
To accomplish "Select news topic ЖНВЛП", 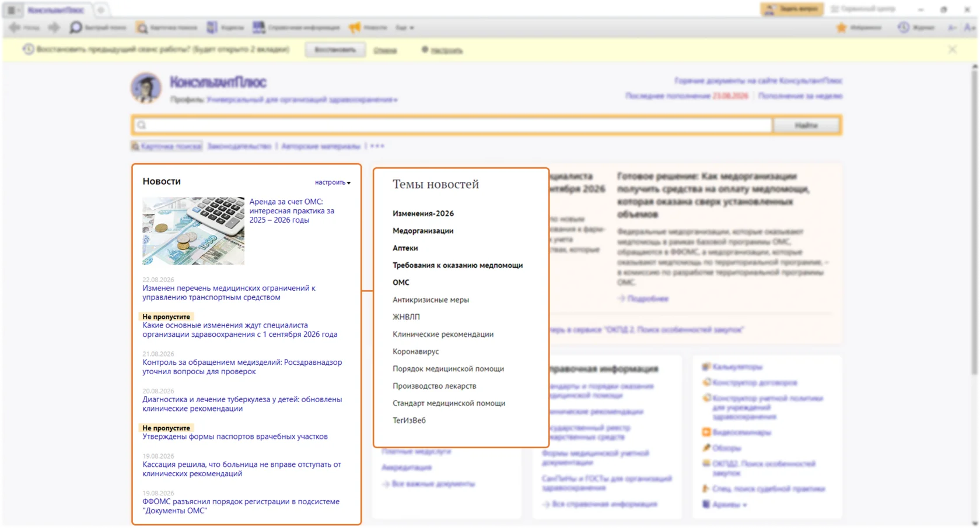I will tap(406, 317).
